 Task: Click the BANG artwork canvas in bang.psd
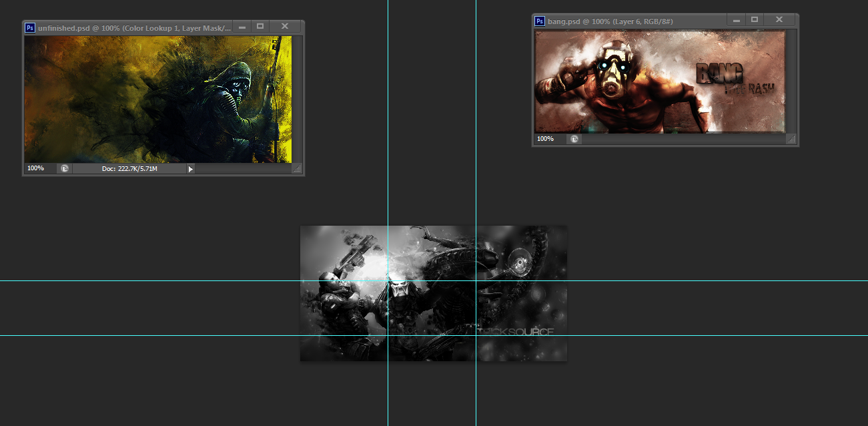pos(660,81)
